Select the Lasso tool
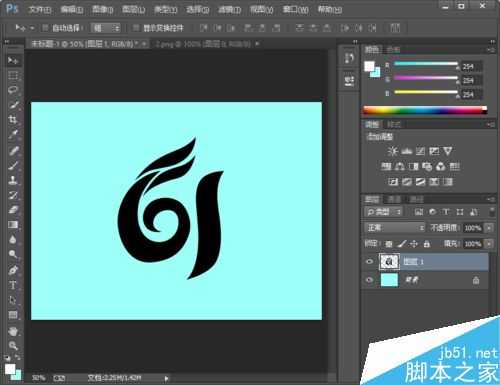 (13, 90)
